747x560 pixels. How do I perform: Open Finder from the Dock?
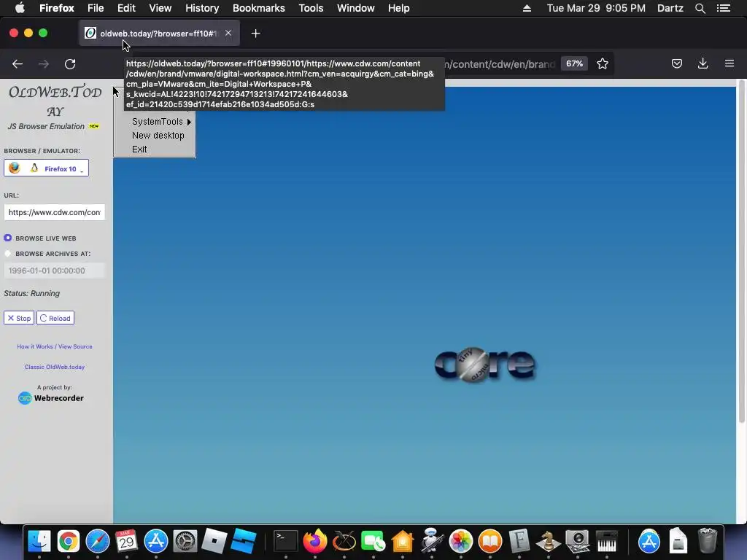point(39,541)
